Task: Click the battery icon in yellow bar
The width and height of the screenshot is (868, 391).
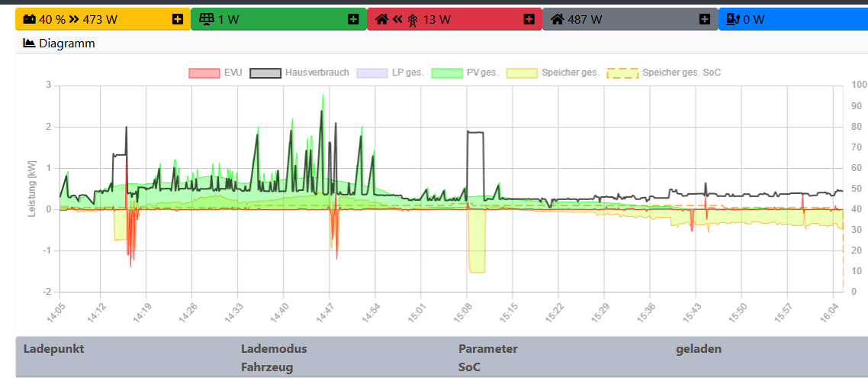Action: point(29,19)
